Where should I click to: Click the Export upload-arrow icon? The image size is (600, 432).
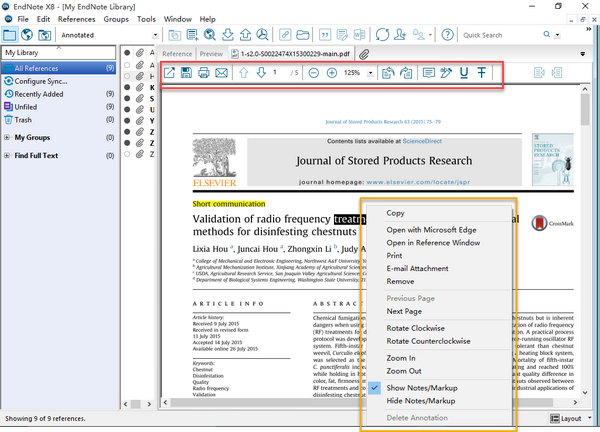tap(245, 35)
